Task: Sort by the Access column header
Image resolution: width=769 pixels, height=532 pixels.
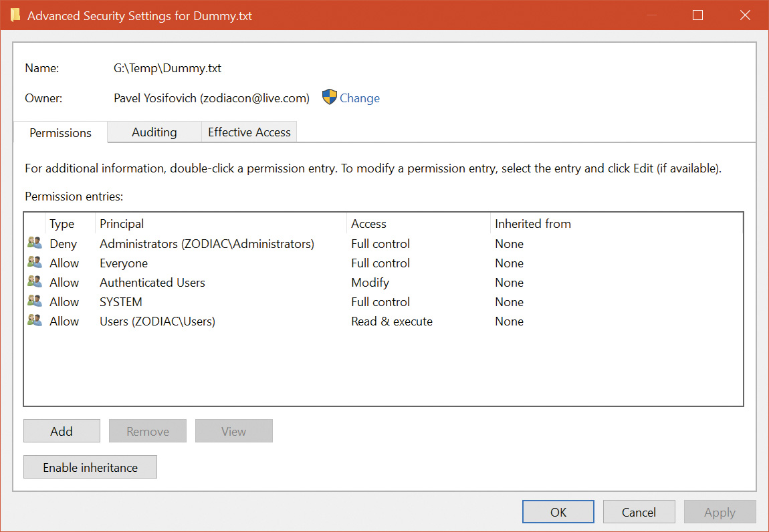Action: tap(418, 224)
